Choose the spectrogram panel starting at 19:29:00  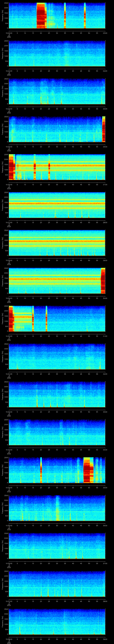pos(57,281)
